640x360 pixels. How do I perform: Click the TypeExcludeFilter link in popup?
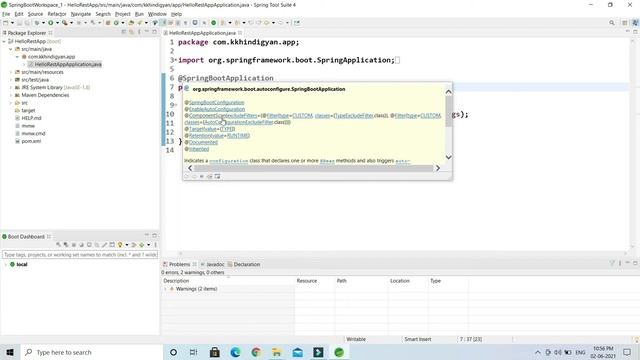353,116
